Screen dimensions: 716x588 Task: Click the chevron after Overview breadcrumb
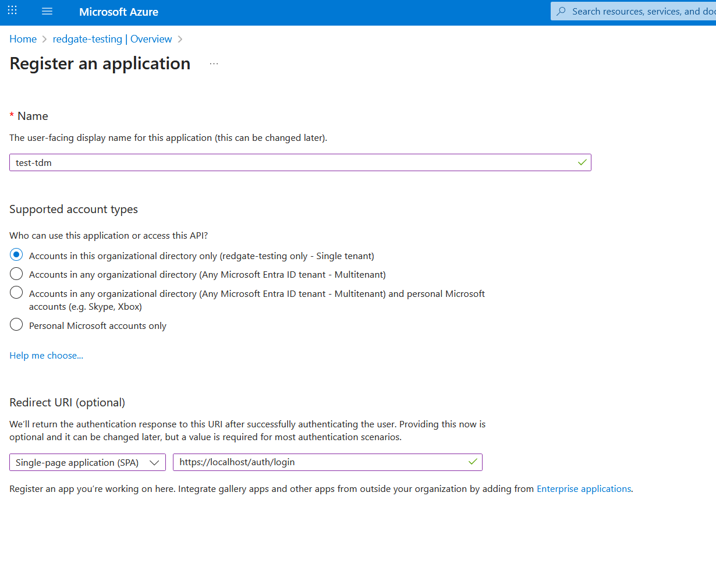coord(180,39)
